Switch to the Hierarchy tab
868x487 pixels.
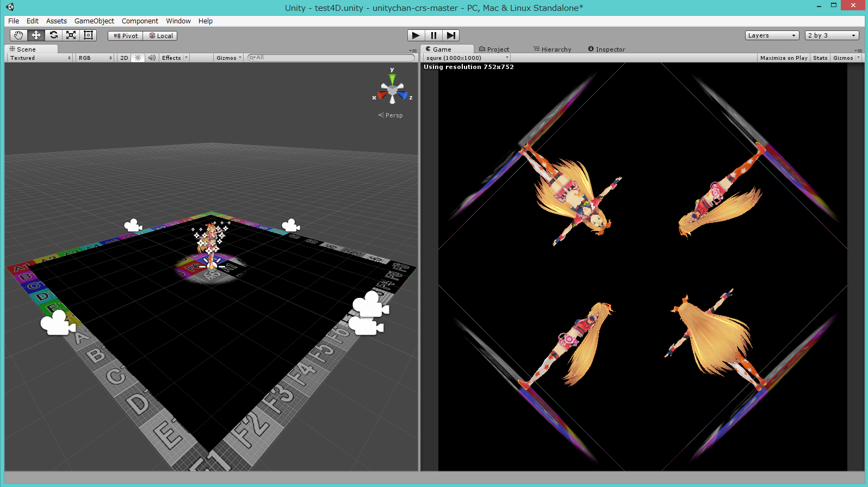click(x=552, y=49)
